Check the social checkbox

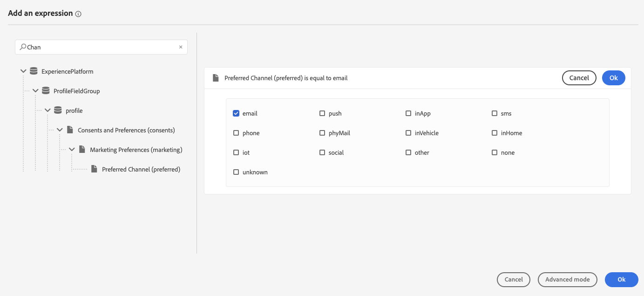coord(322,152)
